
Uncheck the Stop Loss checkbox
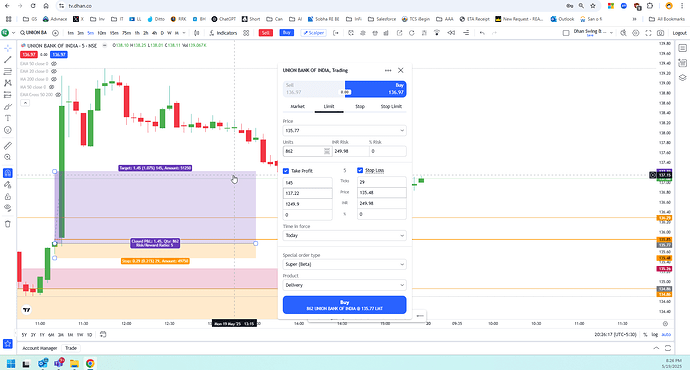pyautogui.click(x=360, y=170)
